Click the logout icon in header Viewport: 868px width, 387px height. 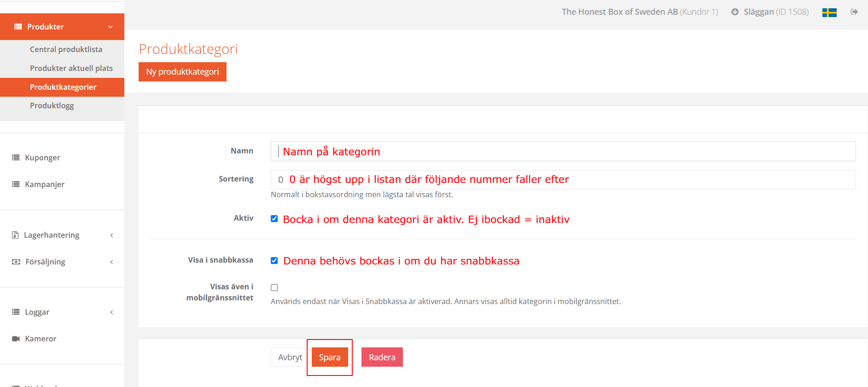[854, 12]
